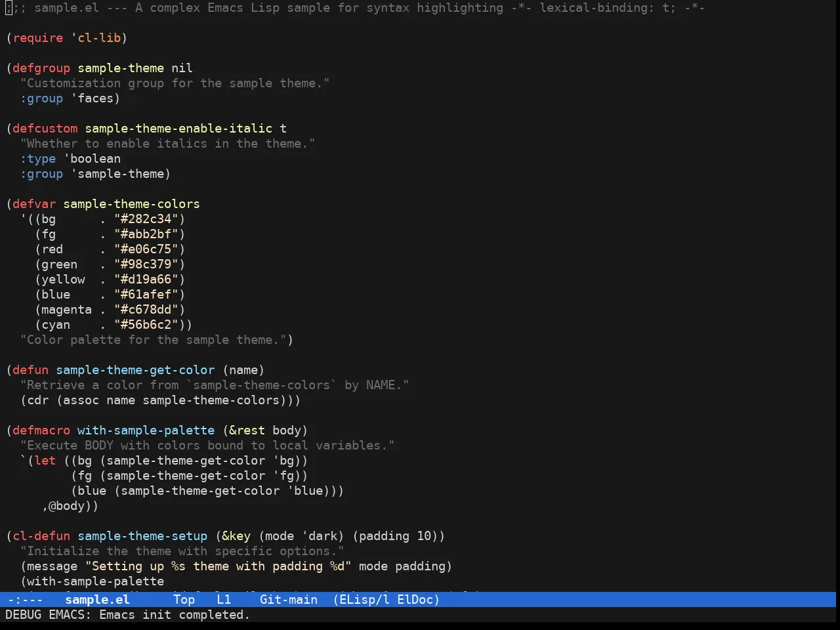The image size is (840, 630).
Task: Click the 'defun' keyword
Action: (31, 370)
